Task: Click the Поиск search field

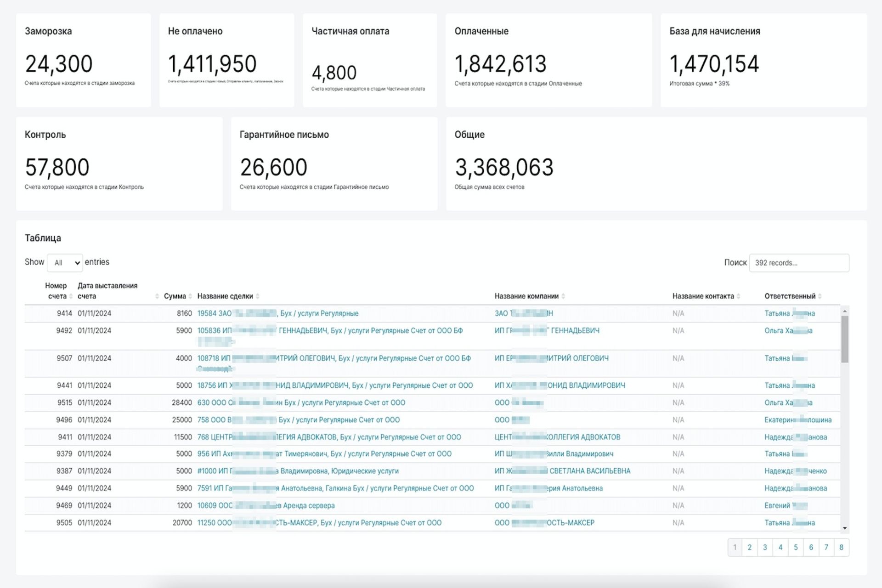Action: click(798, 263)
